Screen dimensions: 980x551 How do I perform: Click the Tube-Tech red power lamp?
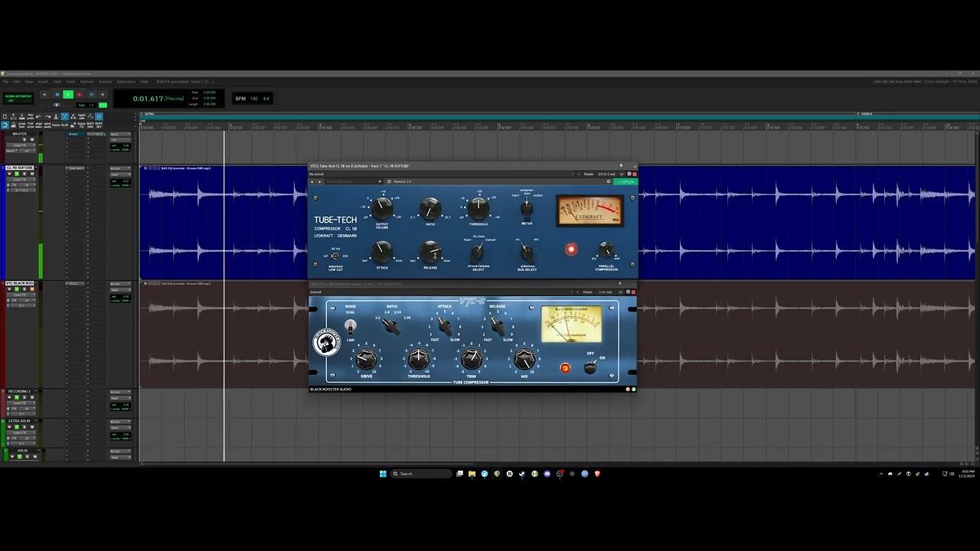(x=571, y=249)
